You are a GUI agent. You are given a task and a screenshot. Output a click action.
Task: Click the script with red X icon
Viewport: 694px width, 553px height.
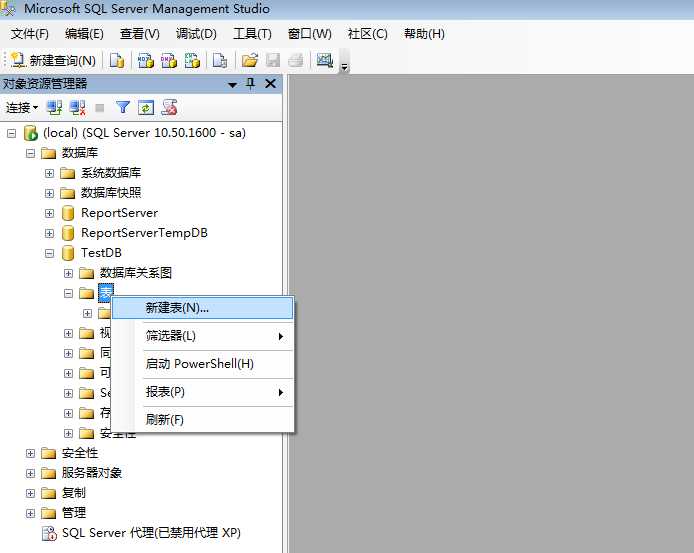pyautogui.click(x=169, y=108)
